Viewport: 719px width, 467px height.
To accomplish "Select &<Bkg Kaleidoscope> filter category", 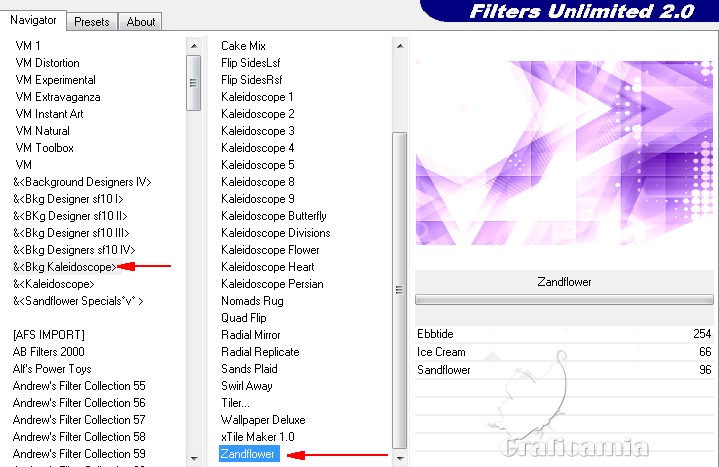I will coord(64,267).
